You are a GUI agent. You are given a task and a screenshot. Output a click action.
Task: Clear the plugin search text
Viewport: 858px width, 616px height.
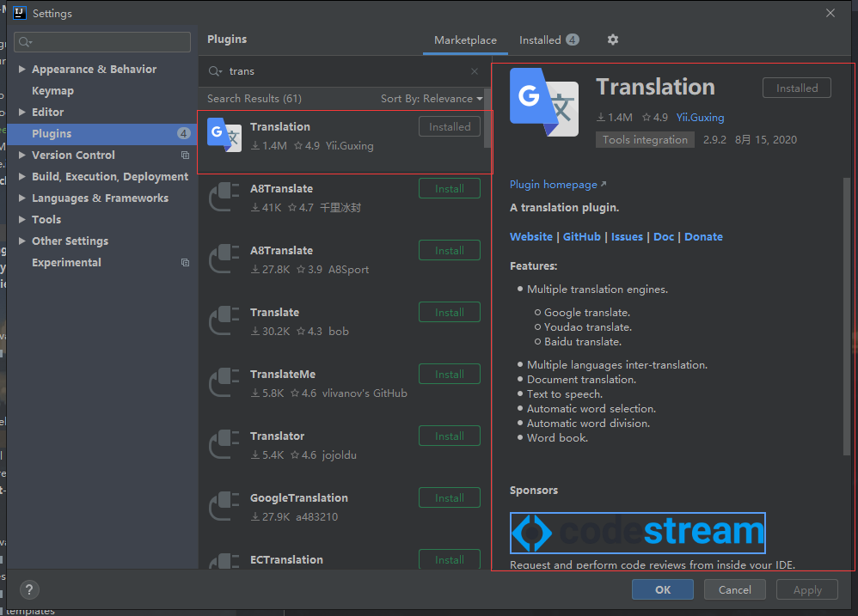pyautogui.click(x=475, y=71)
